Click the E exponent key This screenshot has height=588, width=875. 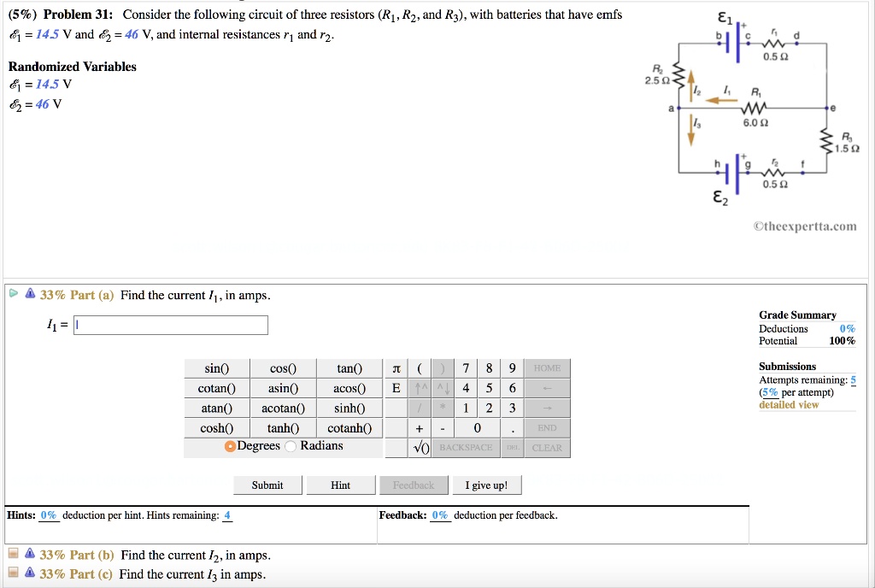click(396, 388)
